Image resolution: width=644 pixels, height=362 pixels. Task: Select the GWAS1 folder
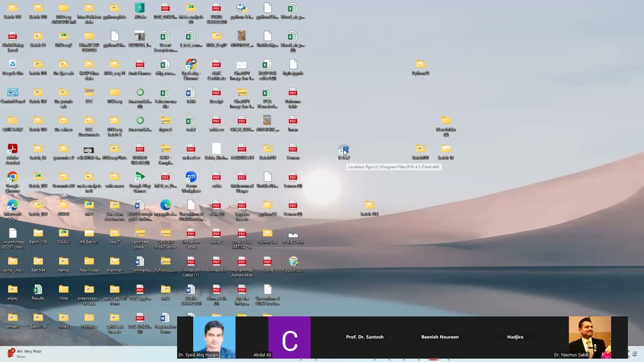tap(63, 236)
